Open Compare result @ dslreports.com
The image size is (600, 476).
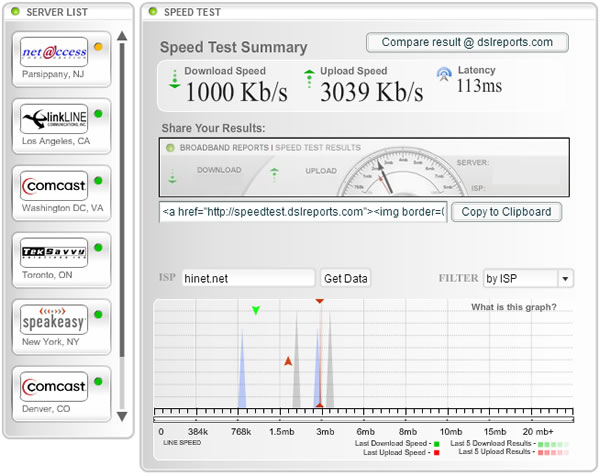coord(467,42)
